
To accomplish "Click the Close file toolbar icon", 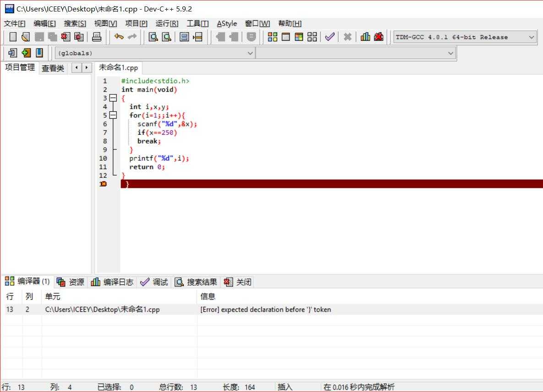I will coord(66,37).
